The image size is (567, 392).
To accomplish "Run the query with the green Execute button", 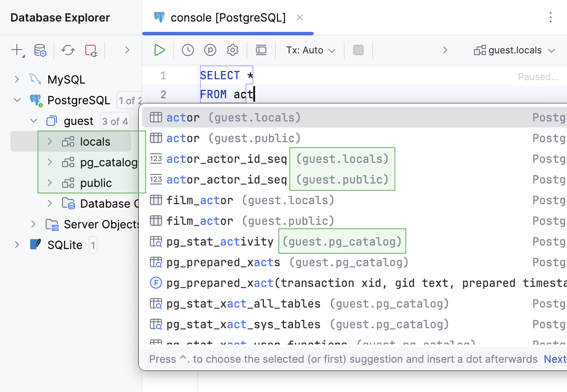I will click(160, 50).
